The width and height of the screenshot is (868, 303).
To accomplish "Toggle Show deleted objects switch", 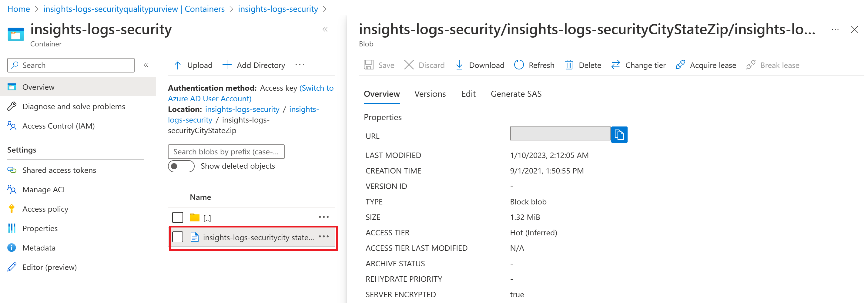I will (x=181, y=166).
